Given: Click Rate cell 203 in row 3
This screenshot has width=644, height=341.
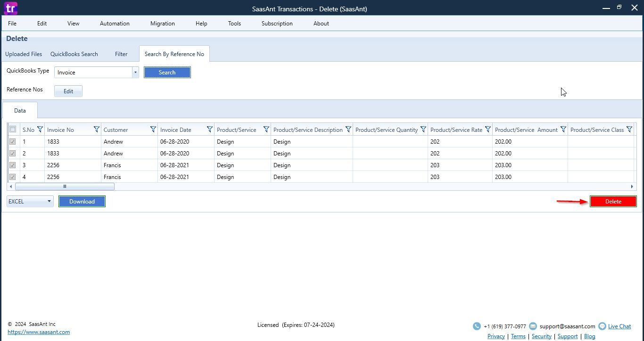Looking at the screenshot, I should [x=460, y=165].
